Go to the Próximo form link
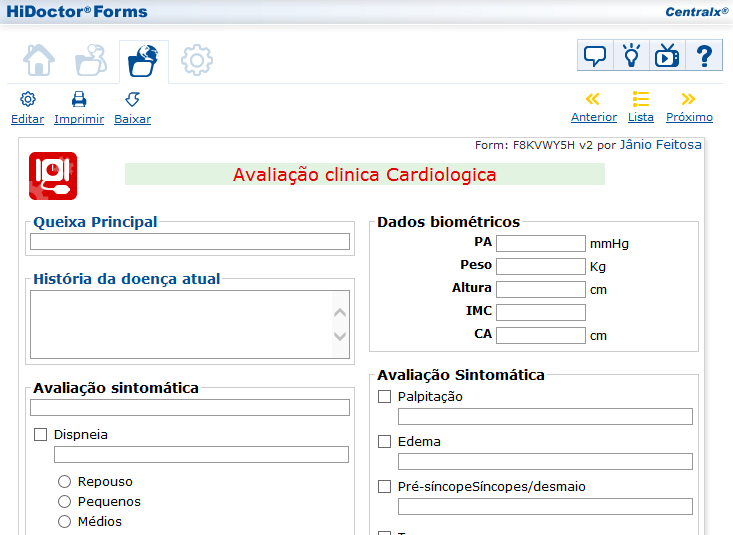This screenshot has height=535, width=733. point(689,117)
